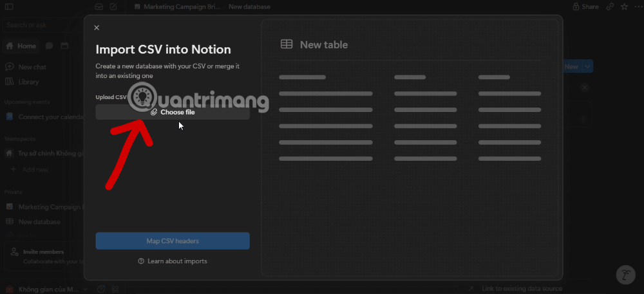Select the Upcoming events heading
Viewport: 644px width, 294px height.
(27, 102)
